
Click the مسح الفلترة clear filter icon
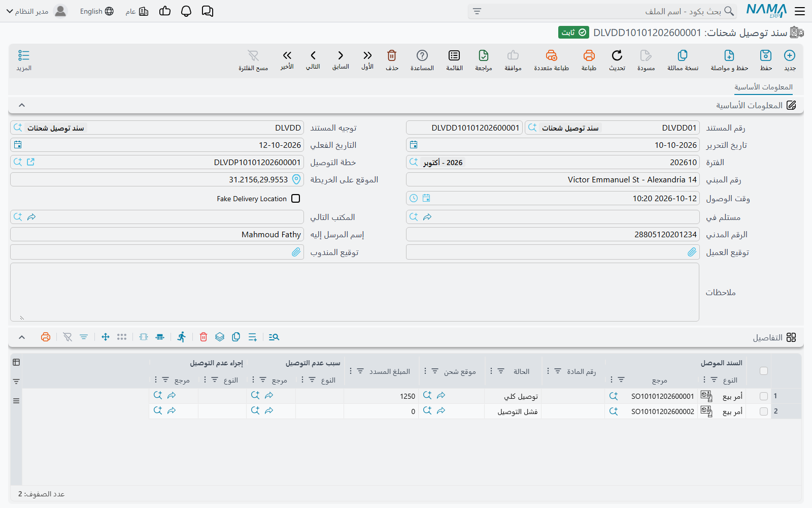click(253, 55)
